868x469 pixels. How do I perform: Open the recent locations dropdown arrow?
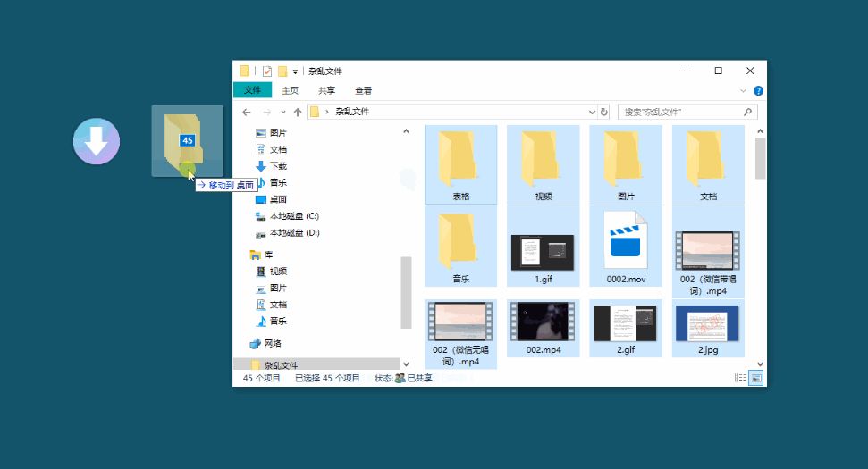point(282,113)
